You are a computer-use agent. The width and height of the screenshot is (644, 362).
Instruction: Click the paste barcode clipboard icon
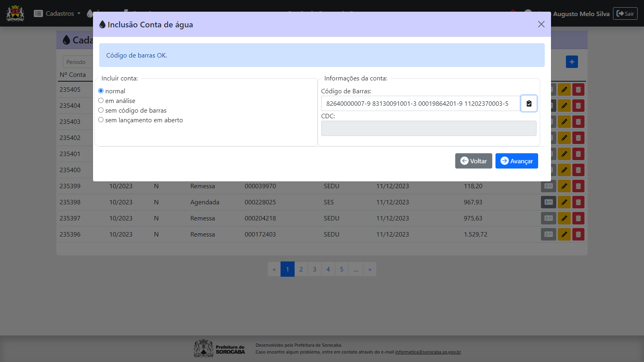pyautogui.click(x=529, y=103)
